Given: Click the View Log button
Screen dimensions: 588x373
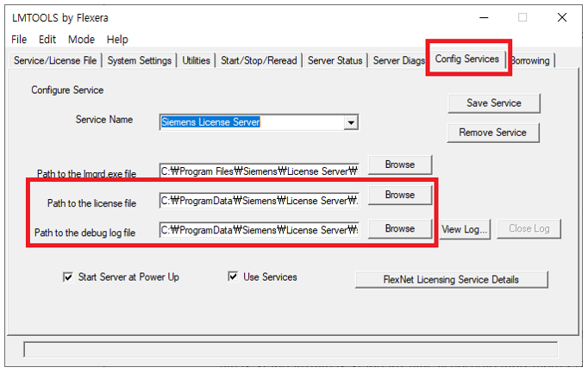Looking at the screenshot, I should click(464, 229).
